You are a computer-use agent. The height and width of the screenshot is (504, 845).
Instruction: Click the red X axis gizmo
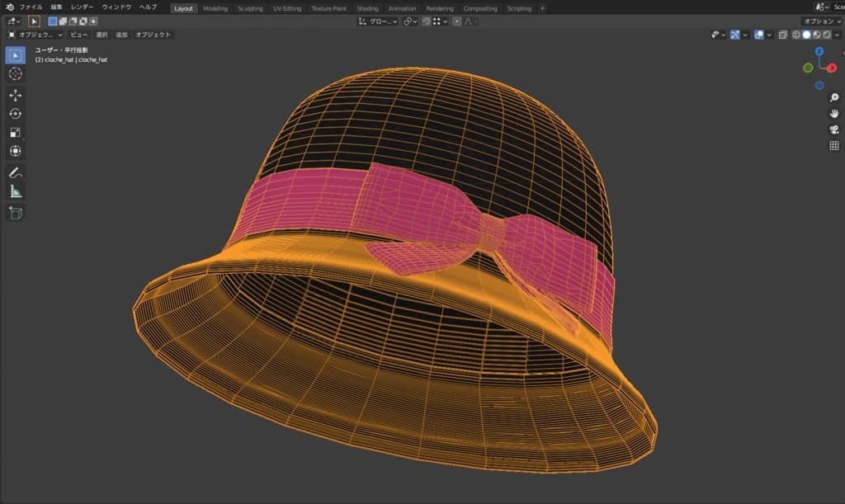tap(831, 68)
